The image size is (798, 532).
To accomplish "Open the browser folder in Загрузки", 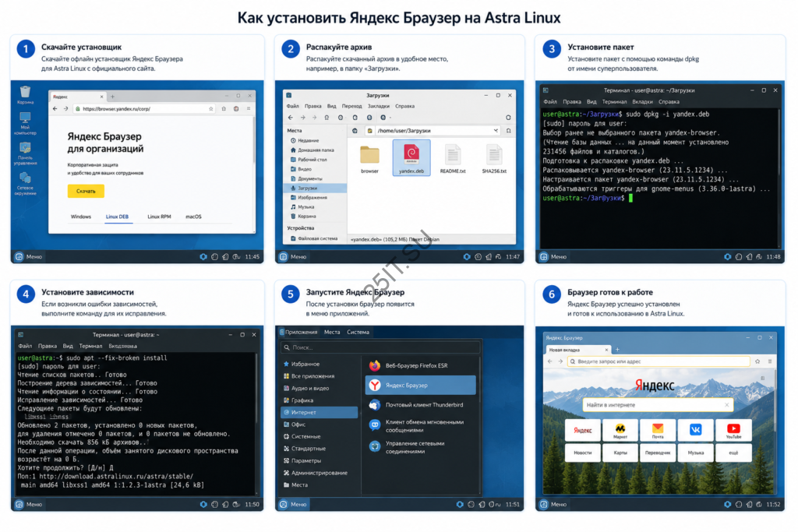I will 369,159.
